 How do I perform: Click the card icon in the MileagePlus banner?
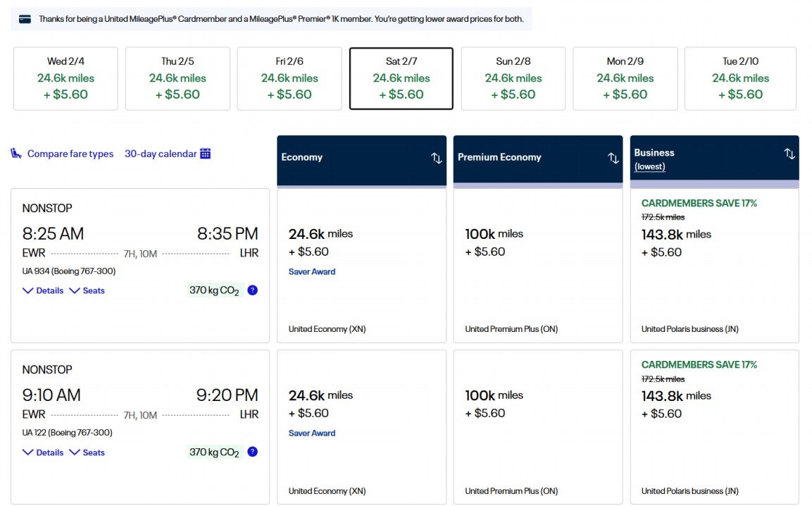pyautogui.click(x=24, y=19)
